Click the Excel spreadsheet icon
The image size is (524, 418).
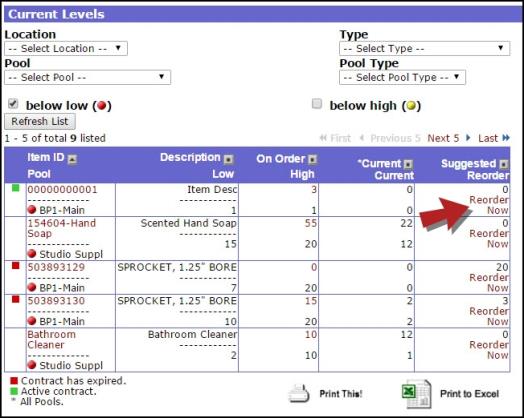tap(416, 394)
